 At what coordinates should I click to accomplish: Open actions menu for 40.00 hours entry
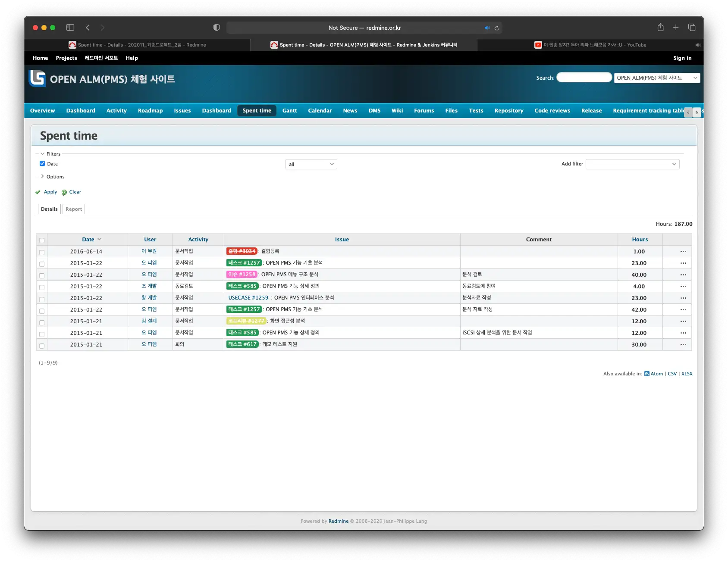click(x=683, y=275)
